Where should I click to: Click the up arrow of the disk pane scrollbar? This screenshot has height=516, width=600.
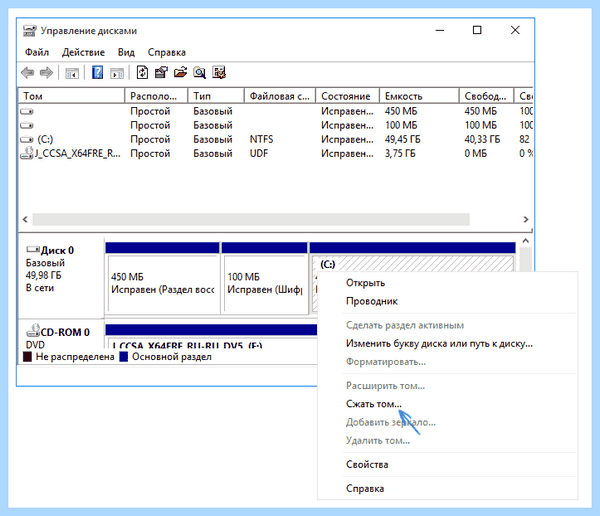(x=526, y=241)
